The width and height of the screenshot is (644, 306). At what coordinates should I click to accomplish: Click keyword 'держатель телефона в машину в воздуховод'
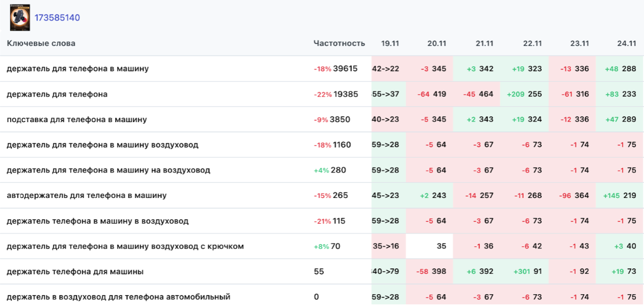click(98, 221)
